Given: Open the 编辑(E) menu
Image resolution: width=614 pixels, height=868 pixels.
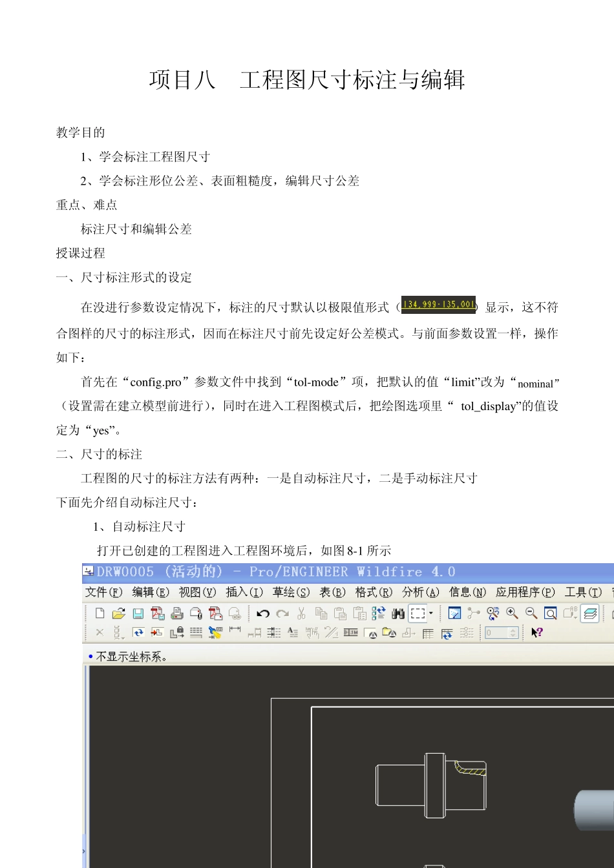Looking at the screenshot, I should (151, 592).
